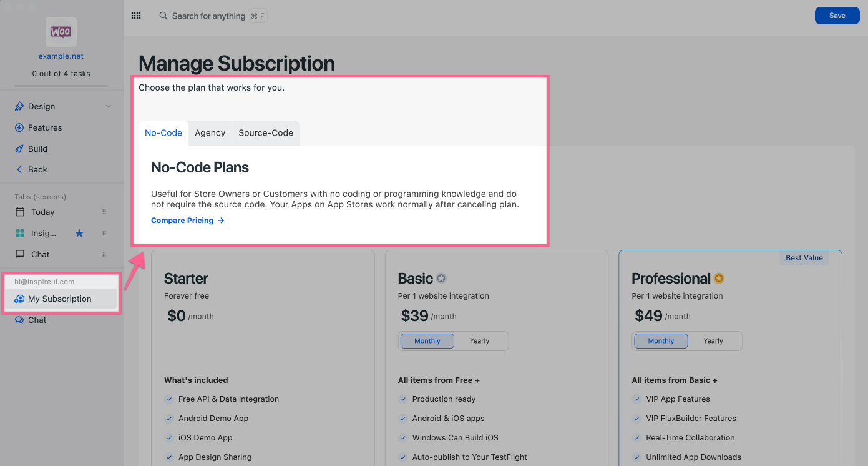Open Features via the lightning icon
Image resolution: width=868 pixels, height=466 pixels.
point(19,128)
